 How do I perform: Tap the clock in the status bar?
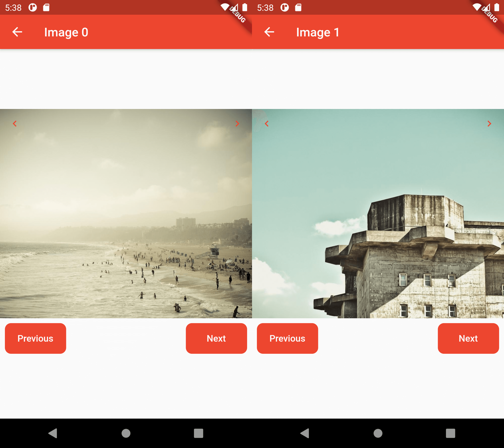tap(13, 7)
